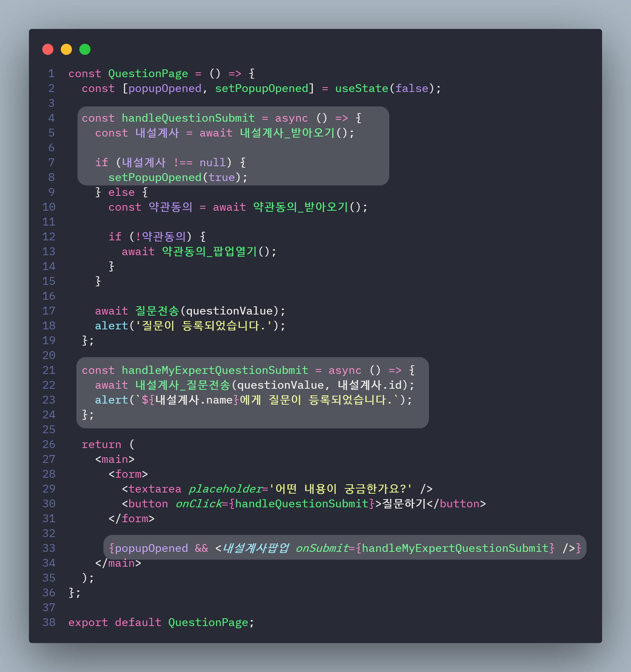Image resolution: width=631 pixels, height=672 pixels.
Task: Click 'onClick' attribute on line 30
Action: 198,504
